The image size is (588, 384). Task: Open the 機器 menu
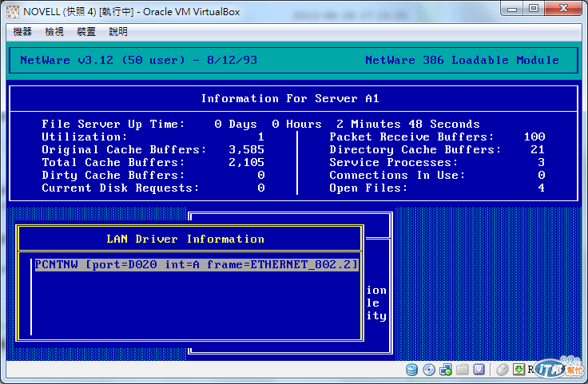(22, 32)
